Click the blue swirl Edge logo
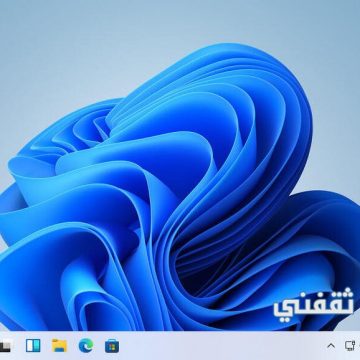 86,345
